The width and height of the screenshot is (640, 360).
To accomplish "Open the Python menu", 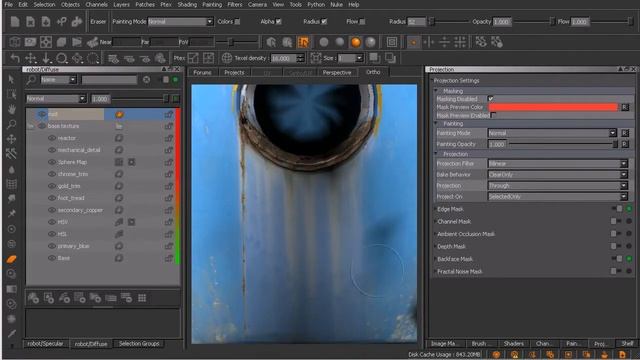I will (316, 4).
